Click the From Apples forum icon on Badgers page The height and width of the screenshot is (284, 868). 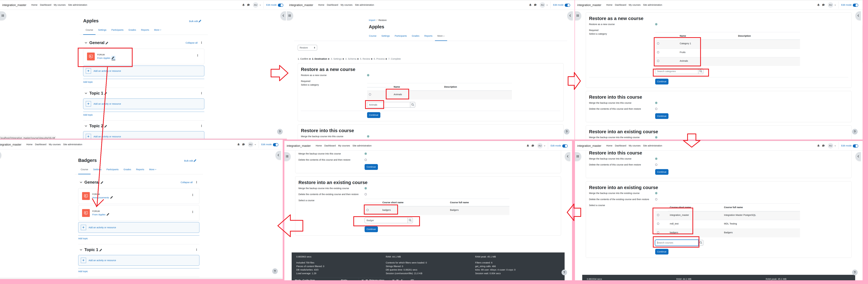(86, 213)
